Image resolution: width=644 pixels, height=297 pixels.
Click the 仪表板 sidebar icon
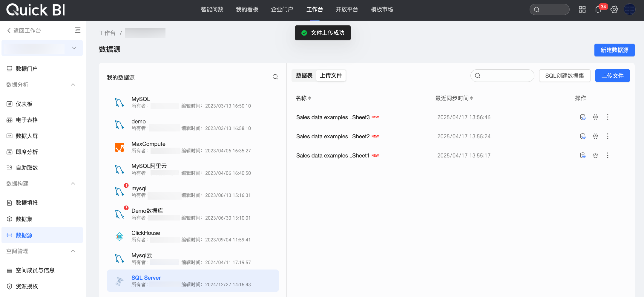point(10,104)
